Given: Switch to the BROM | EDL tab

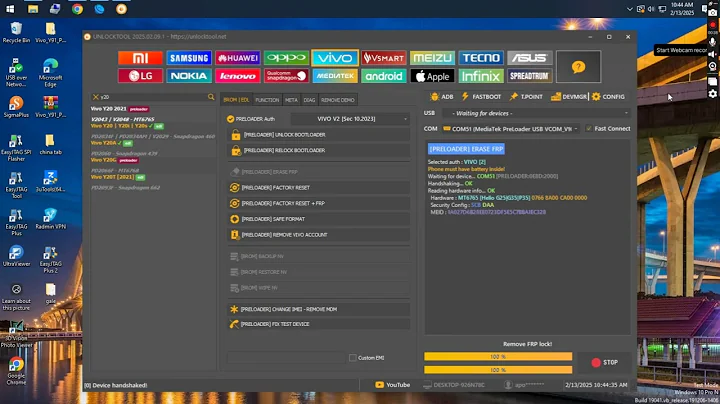Looking at the screenshot, I should [236, 100].
